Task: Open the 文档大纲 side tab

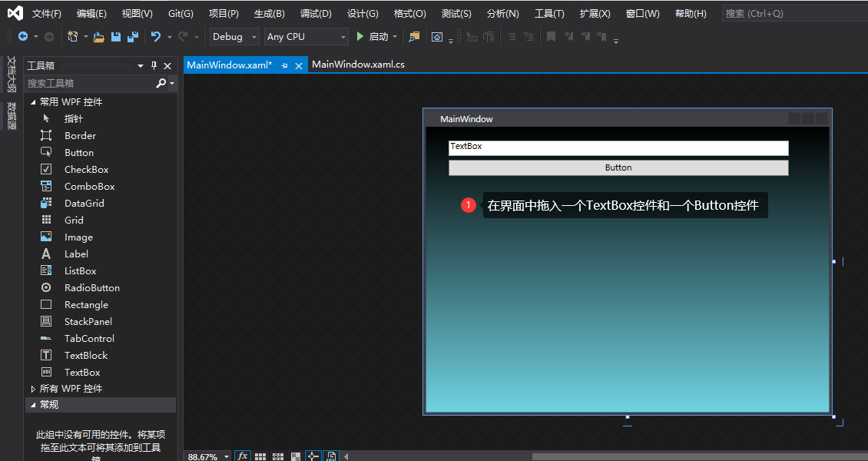Action: pos(11,74)
